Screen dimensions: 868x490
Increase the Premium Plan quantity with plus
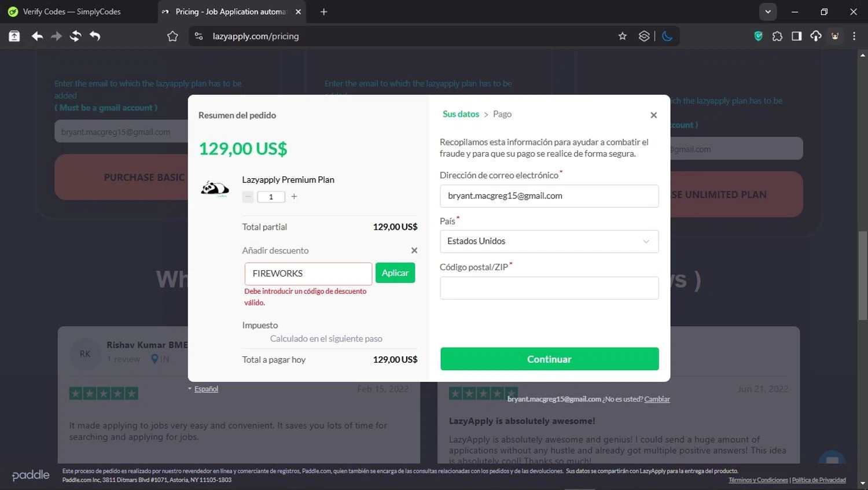tap(294, 197)
